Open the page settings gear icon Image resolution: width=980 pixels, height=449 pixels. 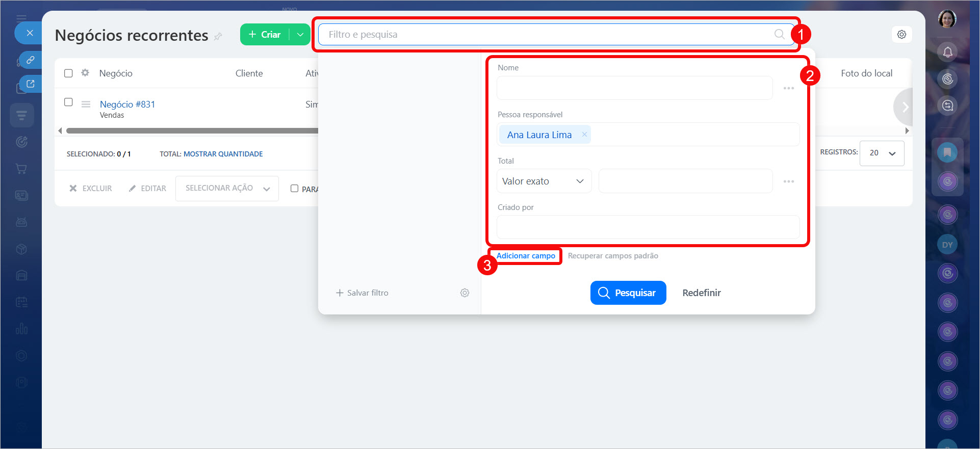(901, 35)
